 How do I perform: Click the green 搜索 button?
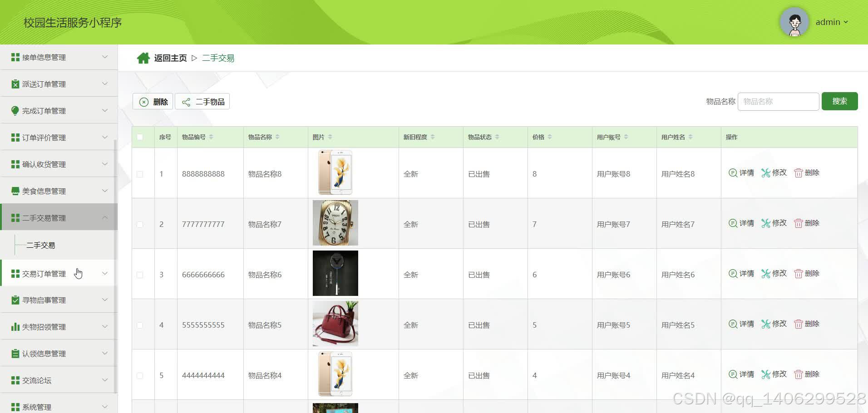pyautogui.click(x=839, y=101)
